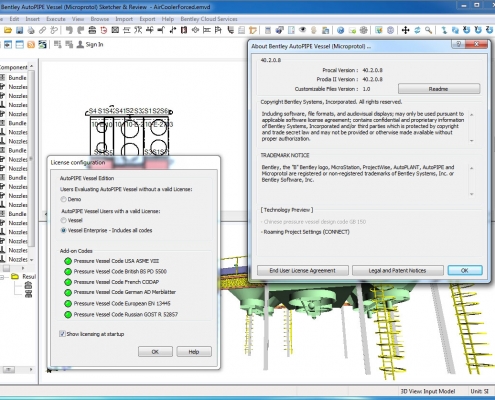Viewport: 495px width, 400px height.
Task: Click Pressure Vessel Code Russian GOST R 52857
Action: click(126, 314)
